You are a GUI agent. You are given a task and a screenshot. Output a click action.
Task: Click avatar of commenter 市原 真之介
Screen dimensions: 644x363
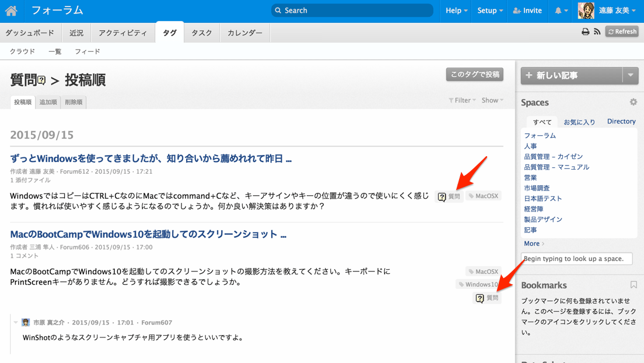click(x=26, y=322)
